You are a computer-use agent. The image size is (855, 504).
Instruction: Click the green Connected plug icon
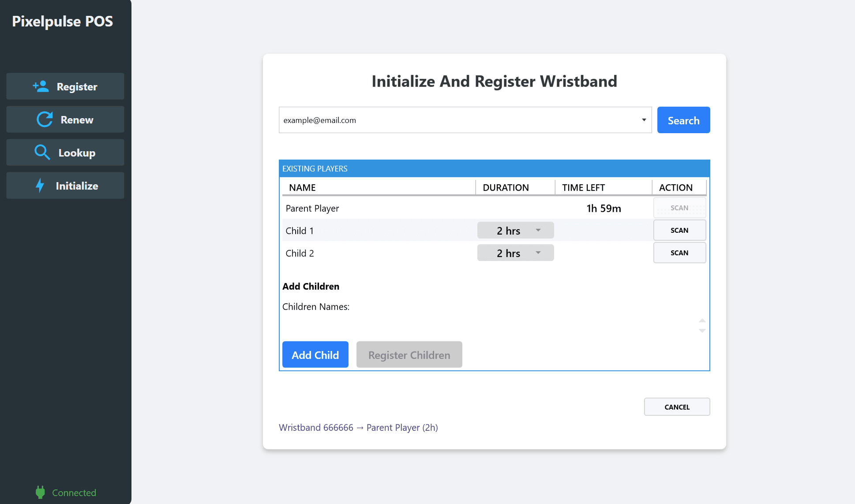point(40,492)
